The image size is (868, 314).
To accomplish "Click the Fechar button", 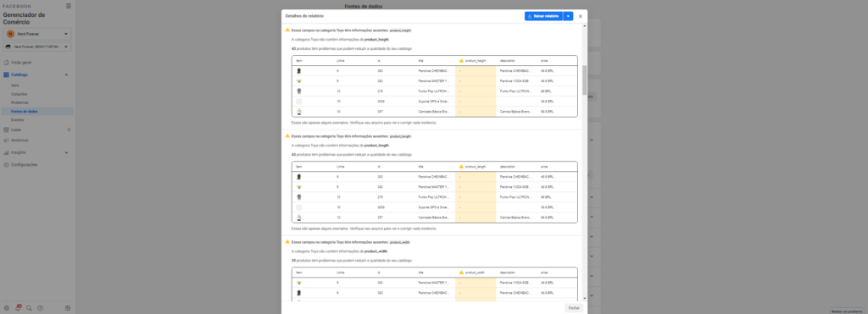I will coord(574,307).
